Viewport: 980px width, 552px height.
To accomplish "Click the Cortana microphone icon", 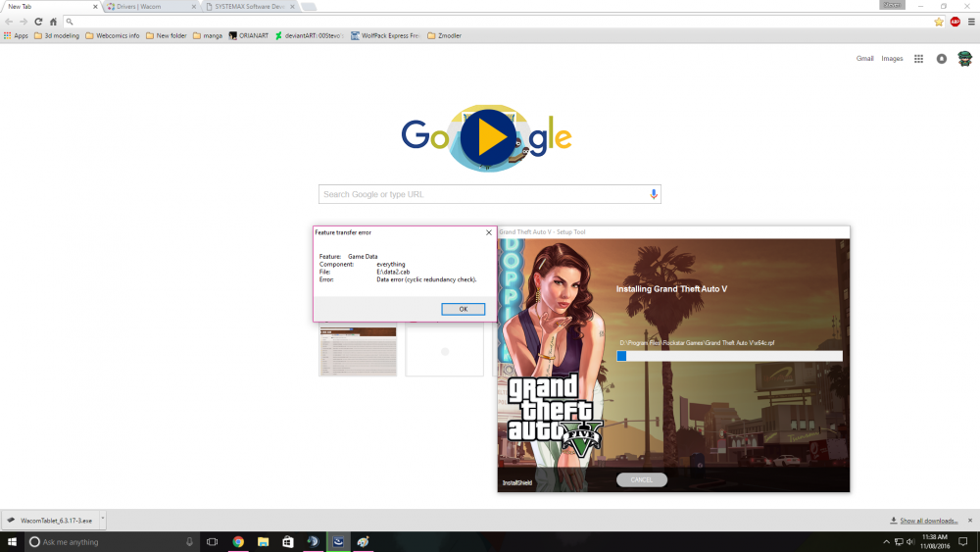I will [189, 542].
